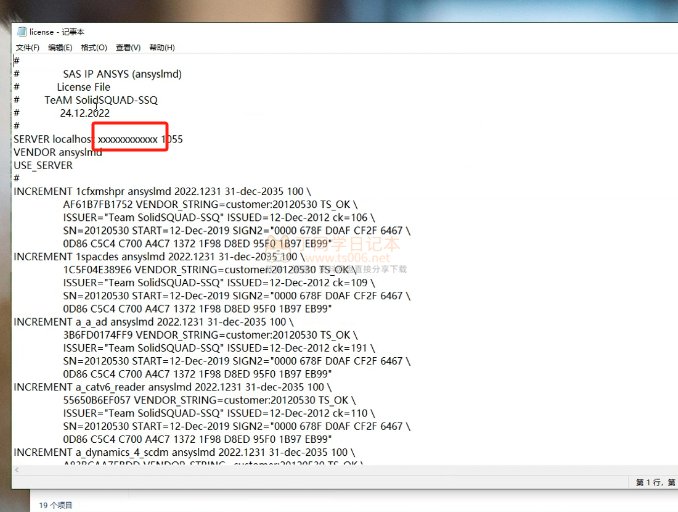The image size is (678, 512).
Task: Click the 'INCREMENT a_catv6_reader' line
Action: click(173, 387)
